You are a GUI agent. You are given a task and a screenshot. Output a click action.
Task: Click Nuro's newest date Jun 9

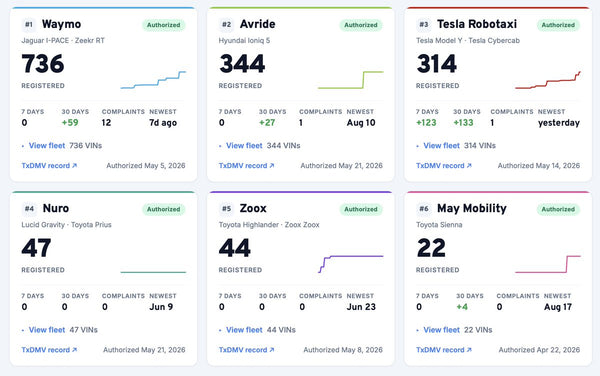(x=161, y=307)
